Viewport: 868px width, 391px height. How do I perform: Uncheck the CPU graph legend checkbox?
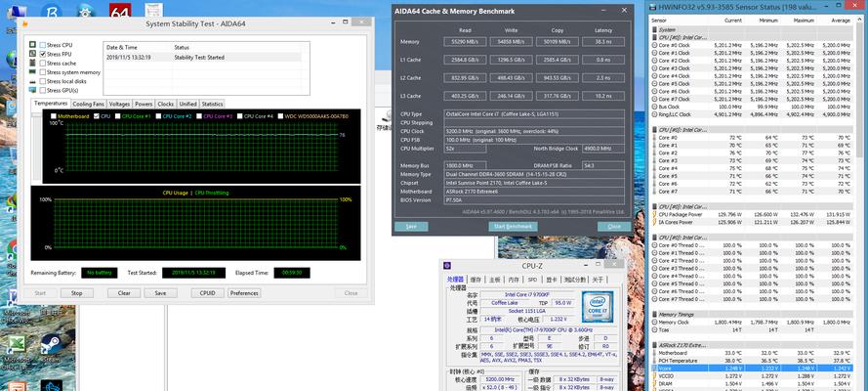coord(97,116)
